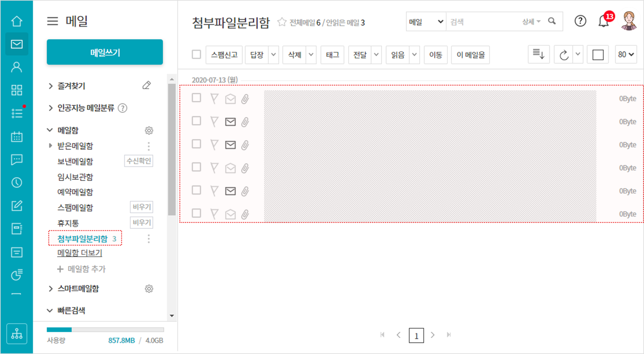Viewport: 644px width, 354px height.
Task: Click the 메일함 더보기 link
Action: [80, 253]
